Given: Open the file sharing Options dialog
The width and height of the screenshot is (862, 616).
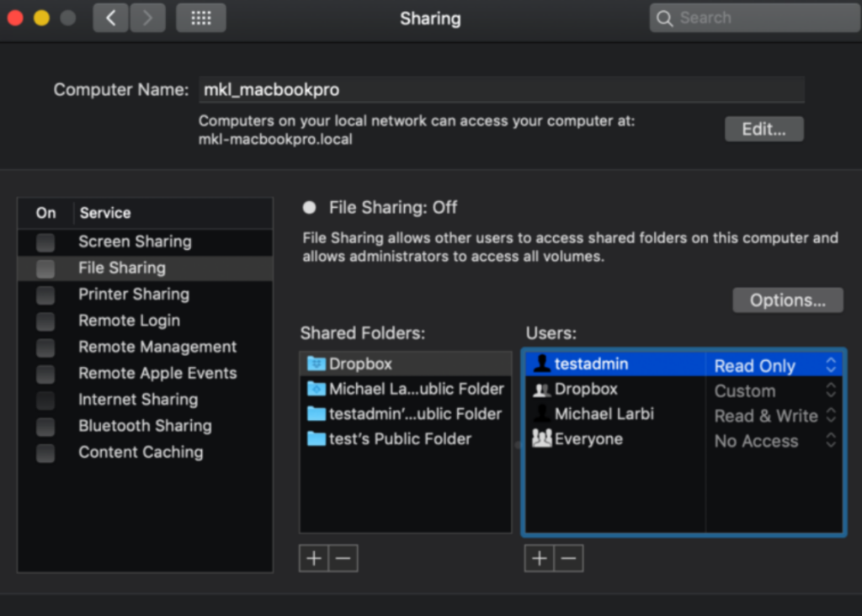Looking at the screenshot, I should pos(787,300).
